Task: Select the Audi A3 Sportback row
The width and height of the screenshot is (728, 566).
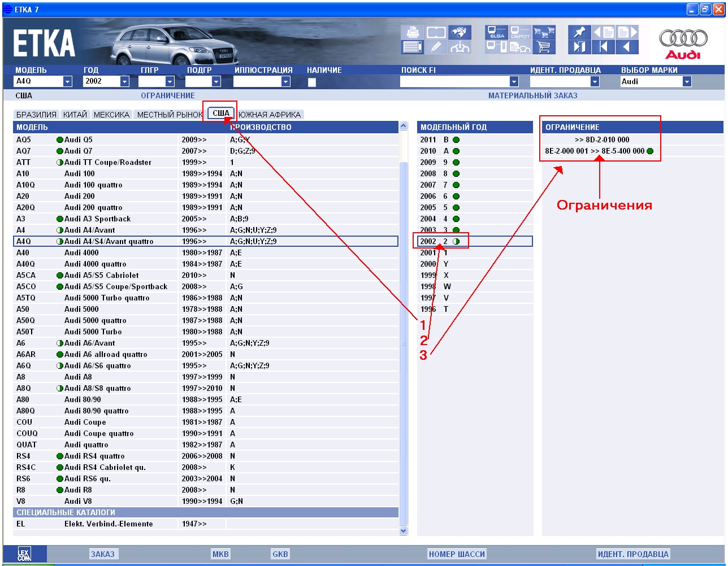Action: coord(206,219)
